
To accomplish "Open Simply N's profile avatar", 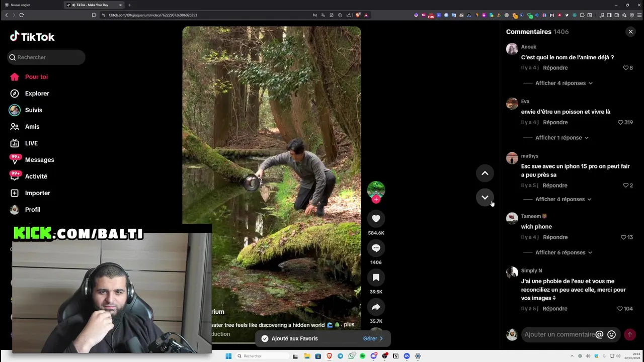I will click(512, 273).
